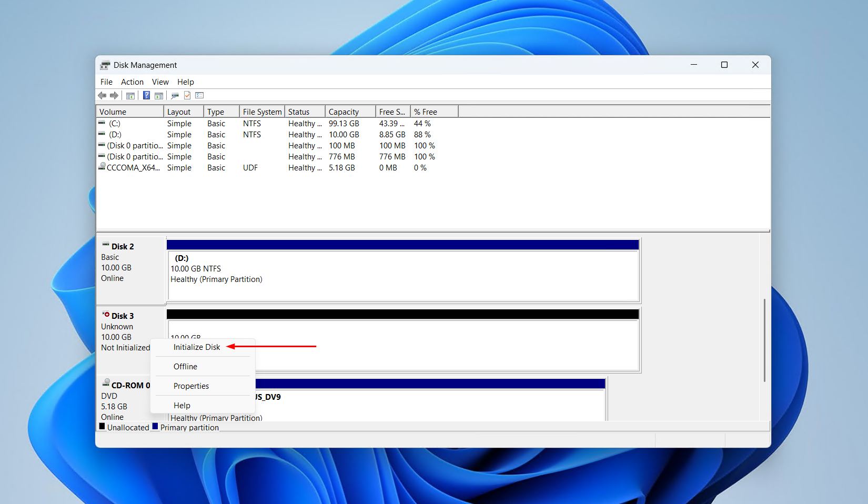
Task: Click the page with red checkmark icon
Action: 187,95
